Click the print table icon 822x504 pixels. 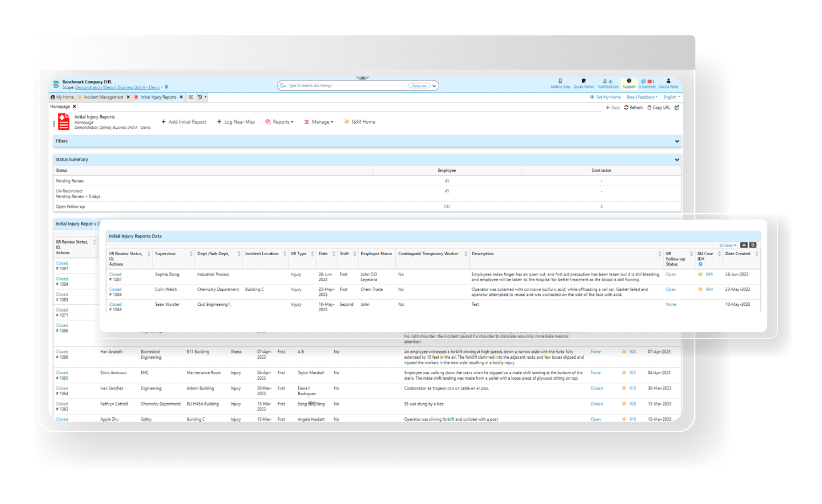pos(744,245)
